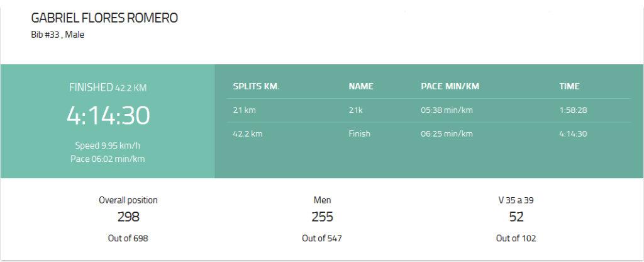Click the Out of 698 text

(128, 238)
